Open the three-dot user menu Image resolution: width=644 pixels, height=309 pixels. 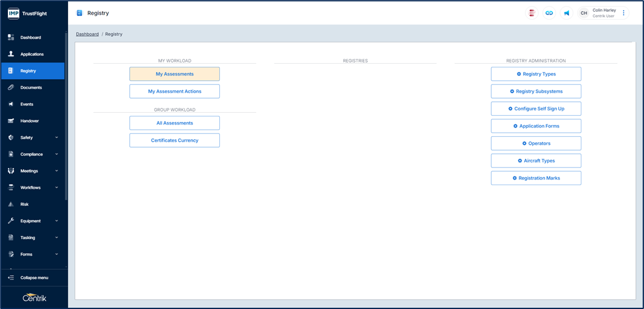[x=624, y=13]
